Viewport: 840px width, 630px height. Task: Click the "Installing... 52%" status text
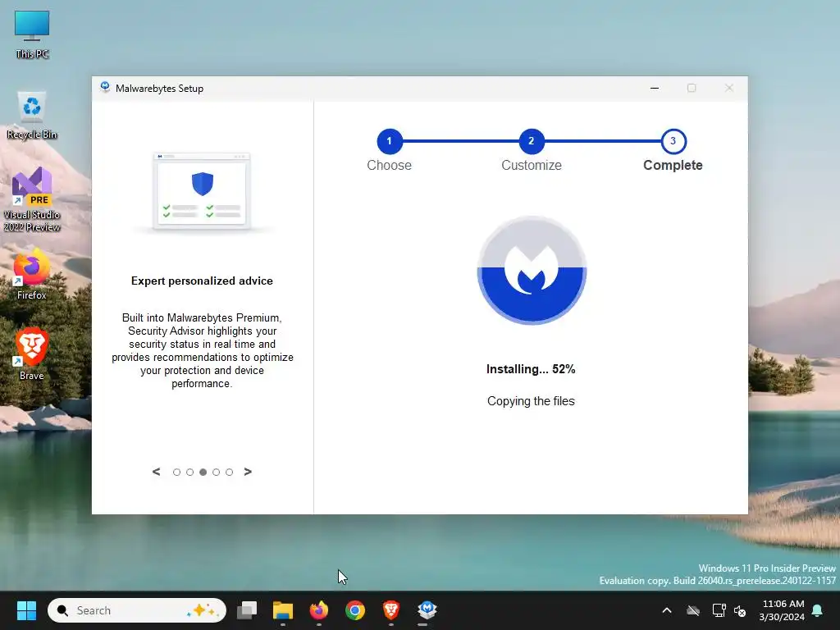pyautogui.click(x=531, y=369)
